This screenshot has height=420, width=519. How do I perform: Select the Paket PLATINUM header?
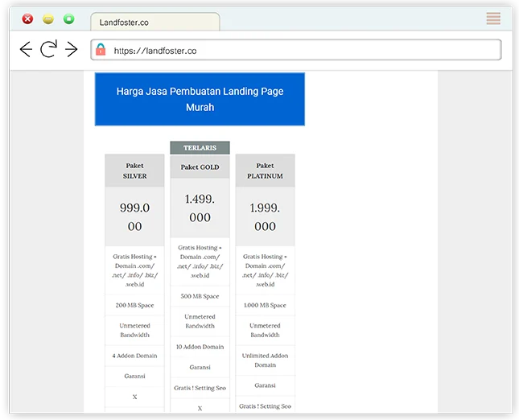tap(265, 171)
